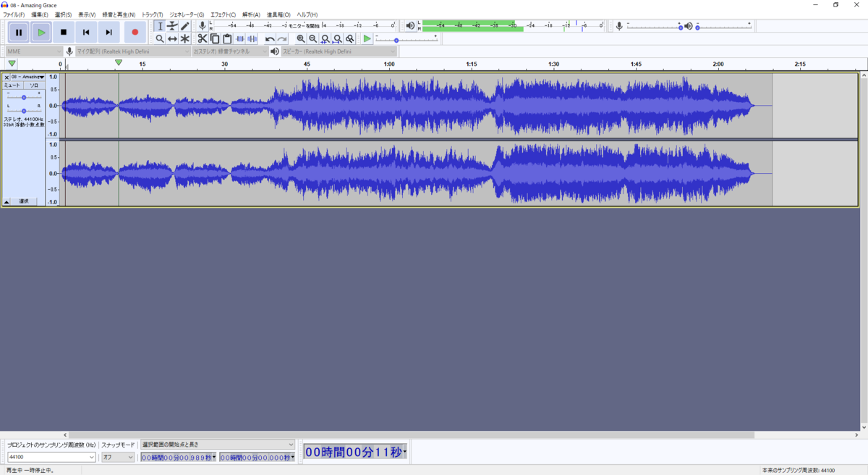Click the Redo arrow icon
This screenshot has width=868, height=475.
pyautogui.click(x=282, y=38)
